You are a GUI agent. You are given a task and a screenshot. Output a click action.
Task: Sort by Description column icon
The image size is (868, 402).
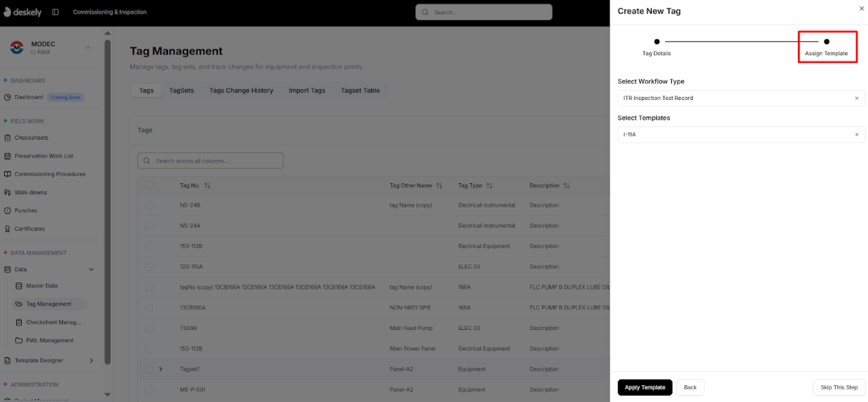pos(566,186)
